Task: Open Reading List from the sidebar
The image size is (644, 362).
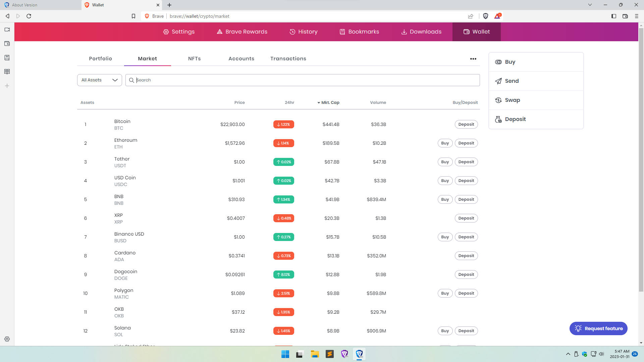Action: point(7,58)
